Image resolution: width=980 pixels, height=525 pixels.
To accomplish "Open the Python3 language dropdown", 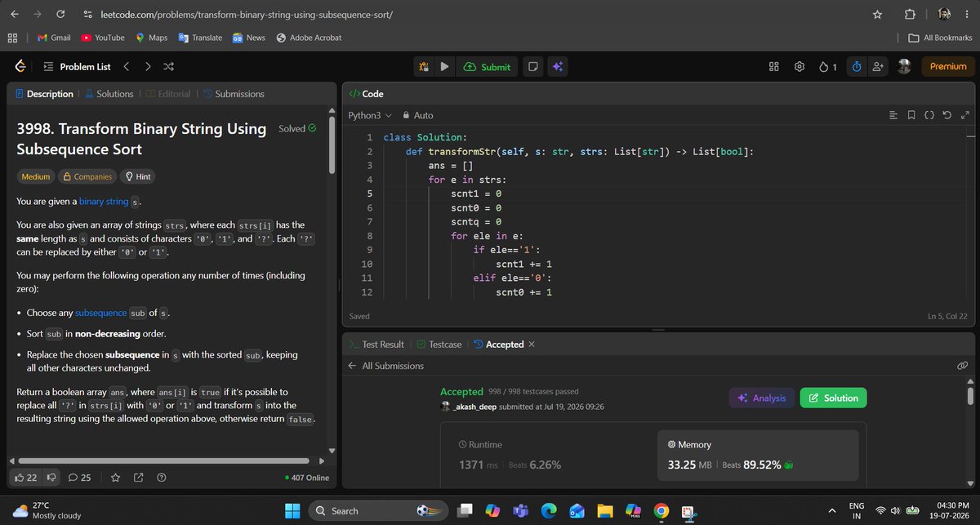I will point(370,116).
